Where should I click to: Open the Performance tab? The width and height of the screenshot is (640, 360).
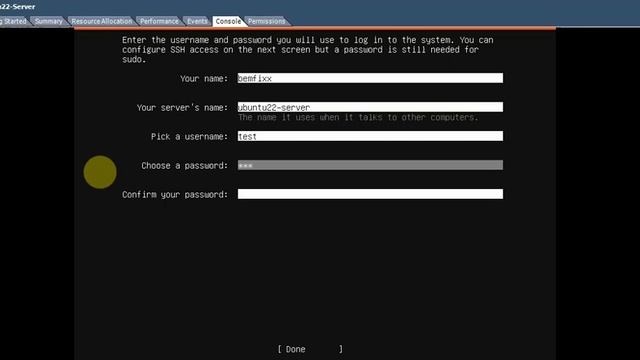[x=159, y=21]
